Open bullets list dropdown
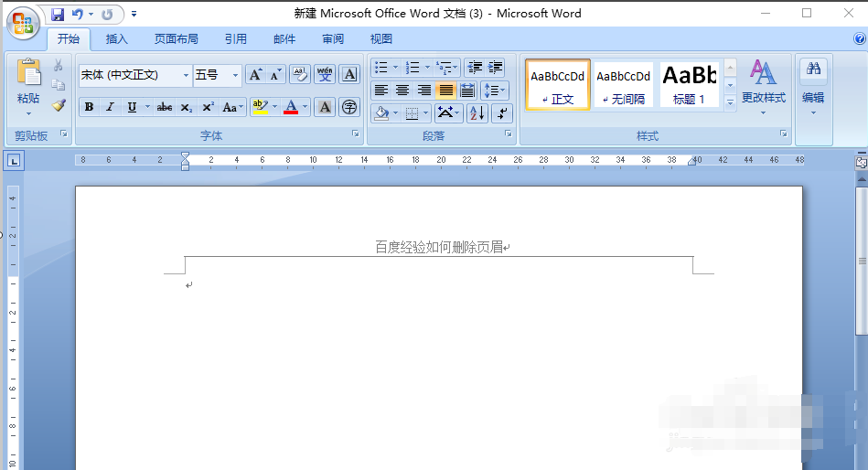The height and width of the screenshot is (470, 868). tap(395, 68)
